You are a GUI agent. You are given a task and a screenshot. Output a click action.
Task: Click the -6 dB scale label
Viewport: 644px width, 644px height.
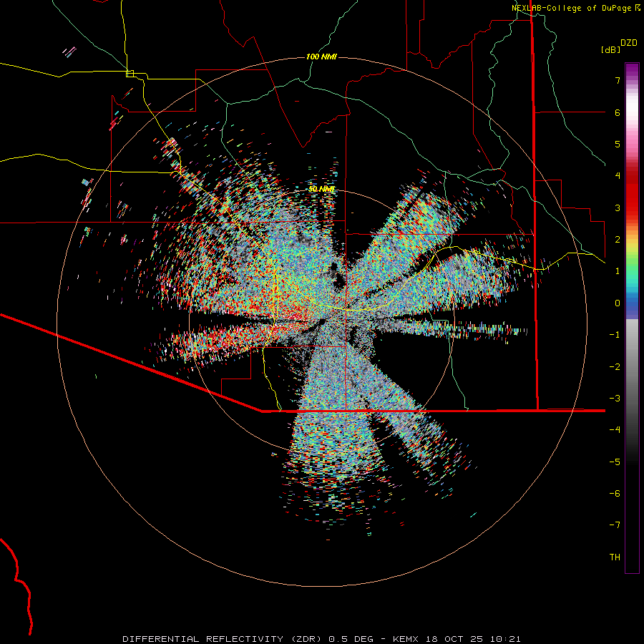point(615,494)
